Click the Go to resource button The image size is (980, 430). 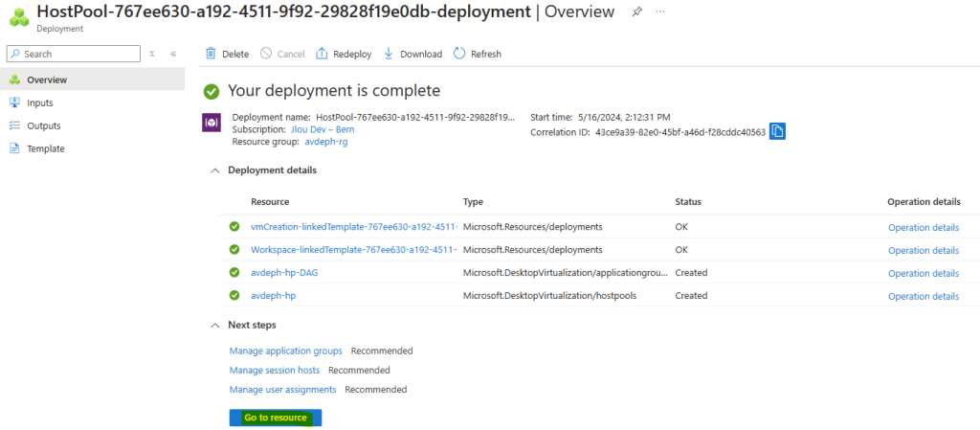[x=276, y=418]
